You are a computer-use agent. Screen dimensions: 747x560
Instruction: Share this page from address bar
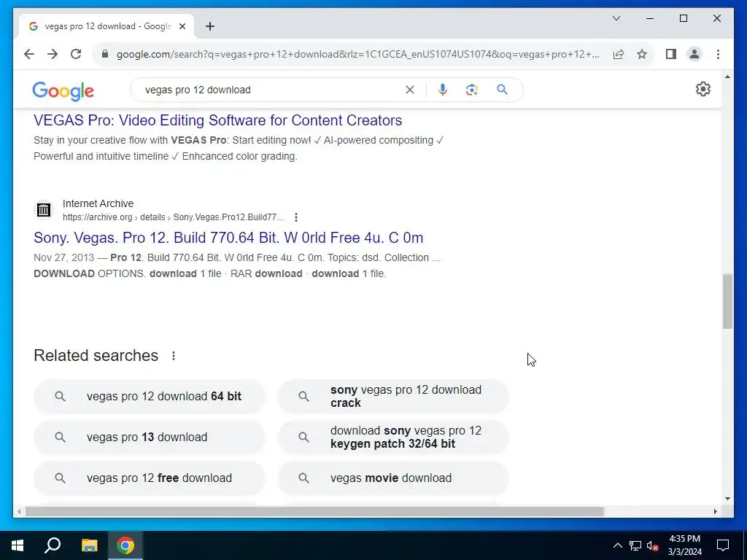click(x=619, y=54)
